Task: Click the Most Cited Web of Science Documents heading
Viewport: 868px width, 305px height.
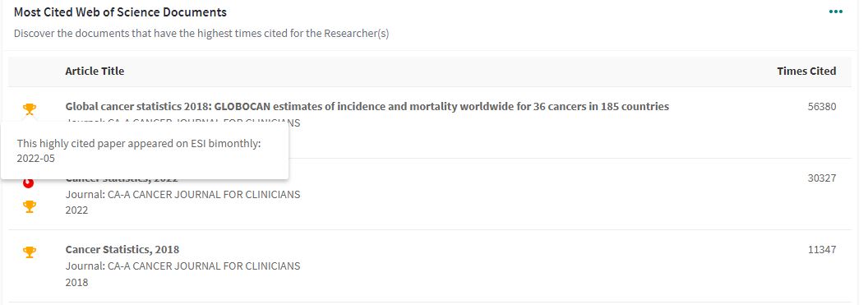Action: click(x=120, y=12)
